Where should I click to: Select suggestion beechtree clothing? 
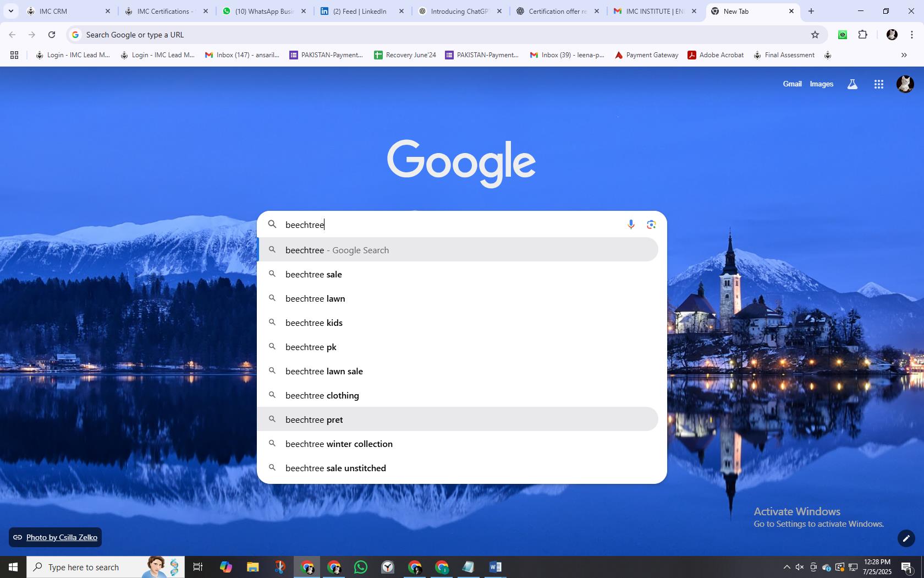coord(458,395)
